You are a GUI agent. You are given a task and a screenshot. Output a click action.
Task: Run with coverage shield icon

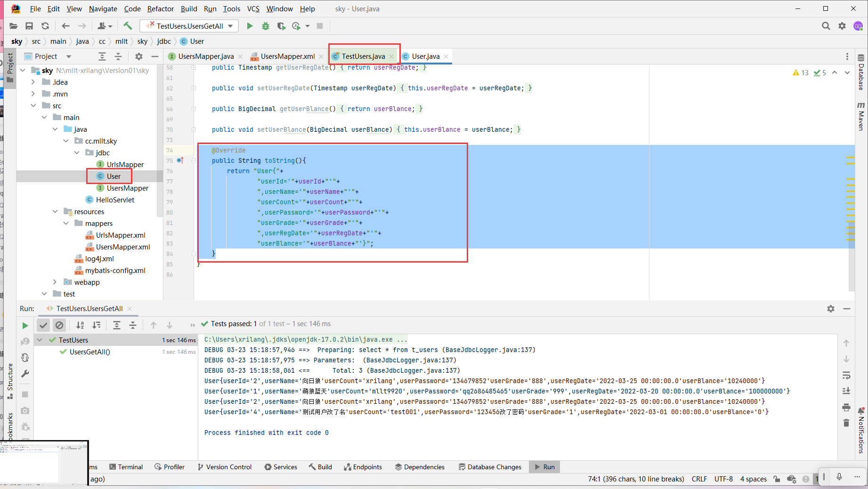(281, 26)
